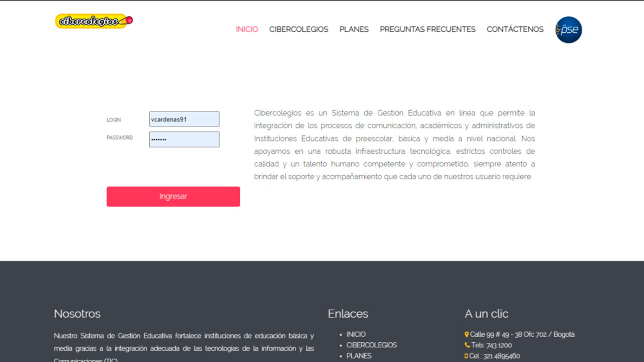Go to the INICIO menu item
The width and height of the screenshot is (644, 362).
tap(247, 29)
